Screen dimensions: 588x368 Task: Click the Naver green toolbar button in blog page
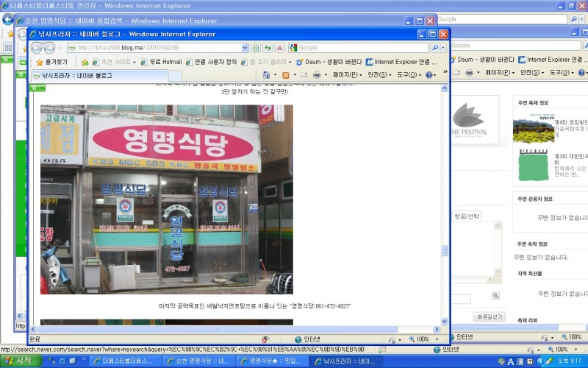click(37, 88)
